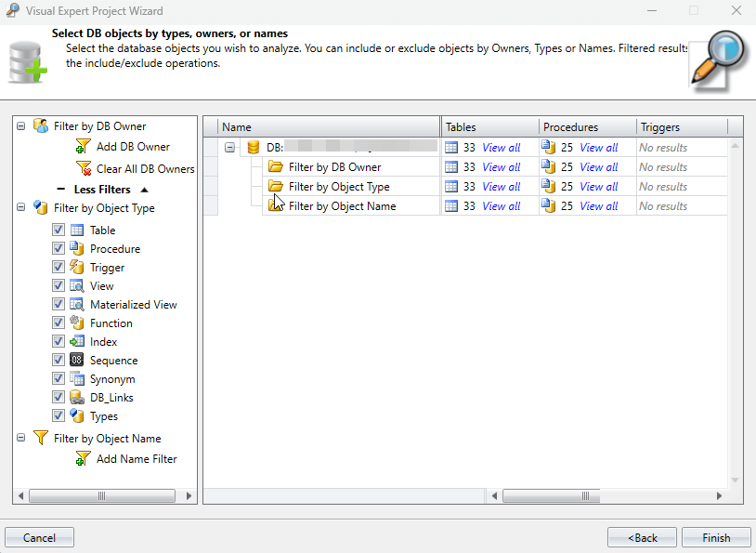
Task: Click right arrow of results grid horizontal scrollbar
Action: coord(719,495)
